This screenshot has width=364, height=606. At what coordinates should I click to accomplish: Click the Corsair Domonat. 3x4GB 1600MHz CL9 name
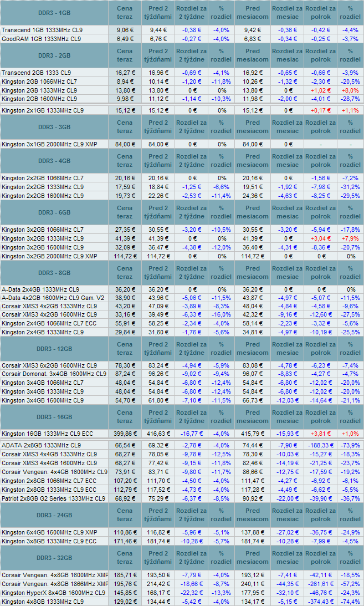(54, 374)
